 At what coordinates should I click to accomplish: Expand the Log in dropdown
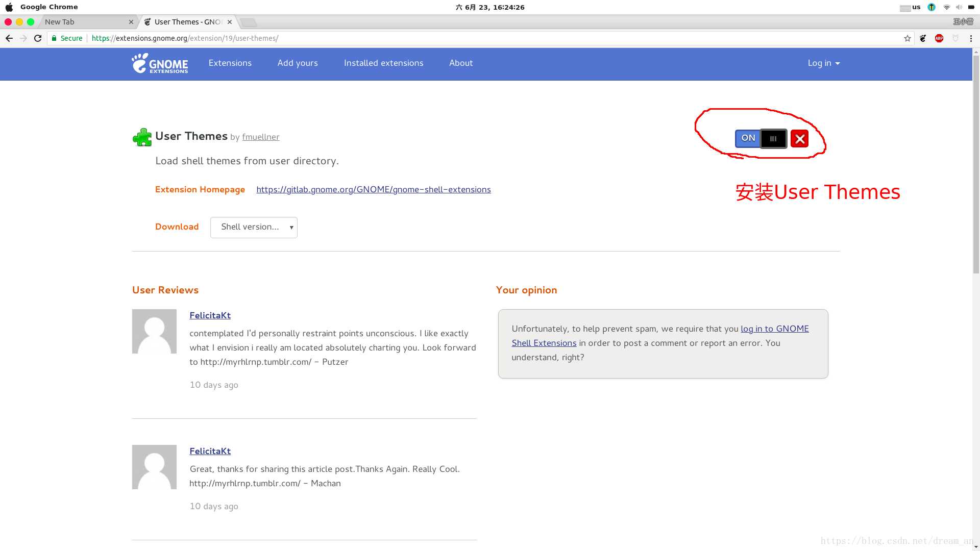[x=823, y=63]
